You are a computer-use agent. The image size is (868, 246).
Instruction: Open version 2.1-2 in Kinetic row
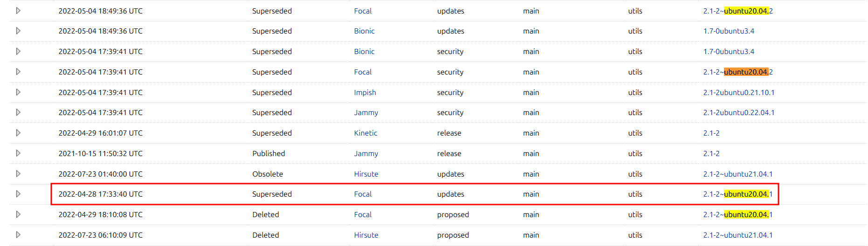pos(711,133)
